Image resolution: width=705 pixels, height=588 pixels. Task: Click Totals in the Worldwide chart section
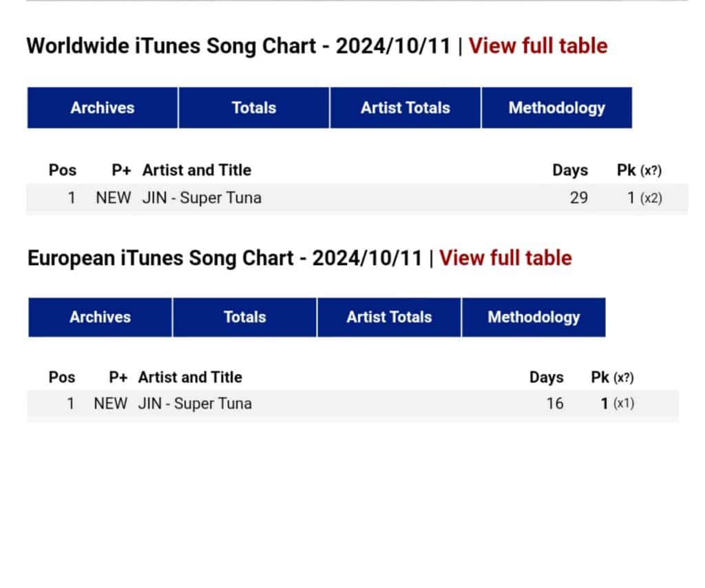tap(254, 108)
